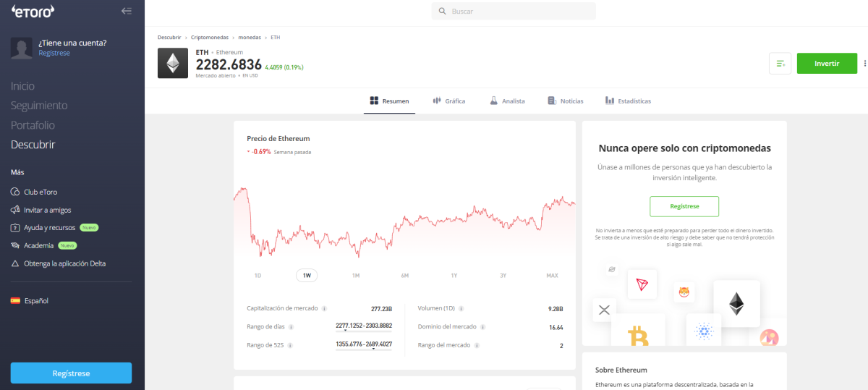Open Descubrir in the sidebar

(33, 145)
